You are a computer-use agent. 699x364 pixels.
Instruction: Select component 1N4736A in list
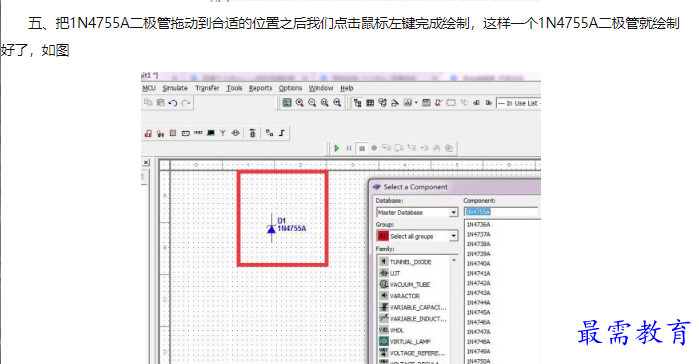click(478, 225)
